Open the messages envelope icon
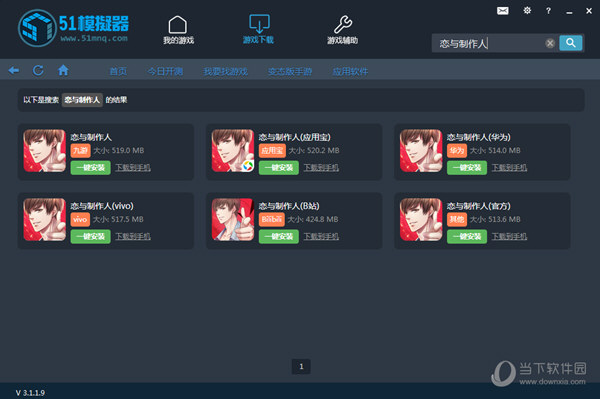 click(503, 11)
